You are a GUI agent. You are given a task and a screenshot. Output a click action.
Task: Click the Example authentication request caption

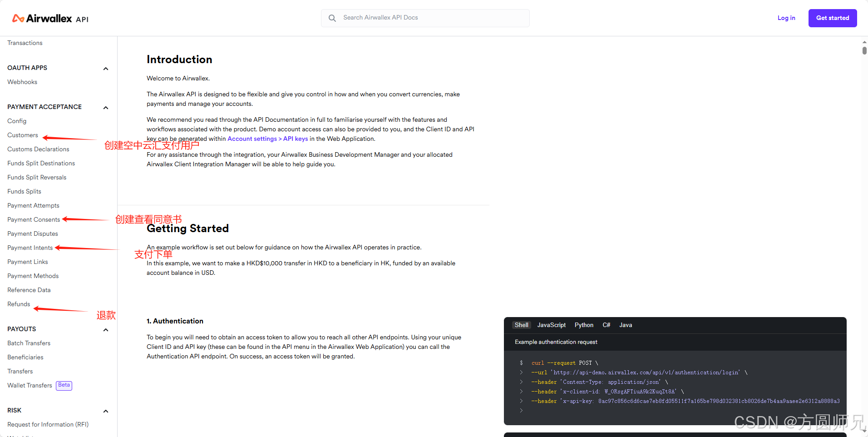[x=556, y=342]
